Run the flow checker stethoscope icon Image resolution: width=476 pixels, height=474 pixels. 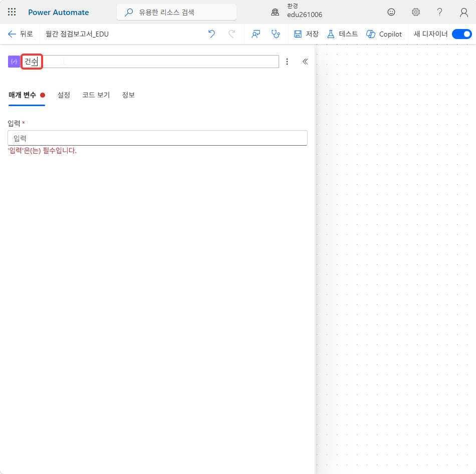click(276, 34)
